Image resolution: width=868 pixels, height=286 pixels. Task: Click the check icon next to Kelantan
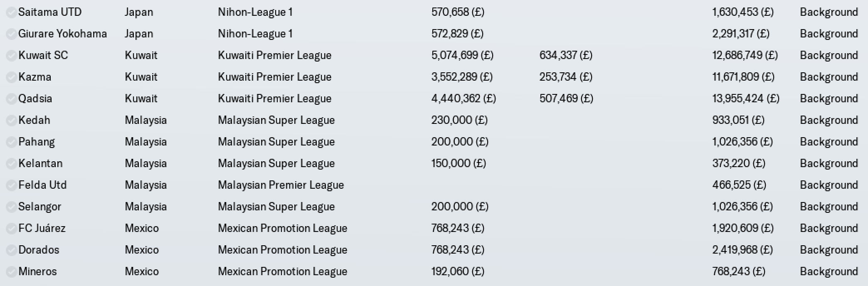[x=11, y=164]
